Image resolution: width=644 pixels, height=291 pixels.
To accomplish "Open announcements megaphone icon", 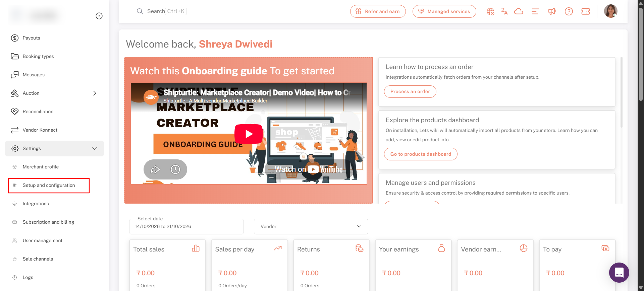I will 552,11.
